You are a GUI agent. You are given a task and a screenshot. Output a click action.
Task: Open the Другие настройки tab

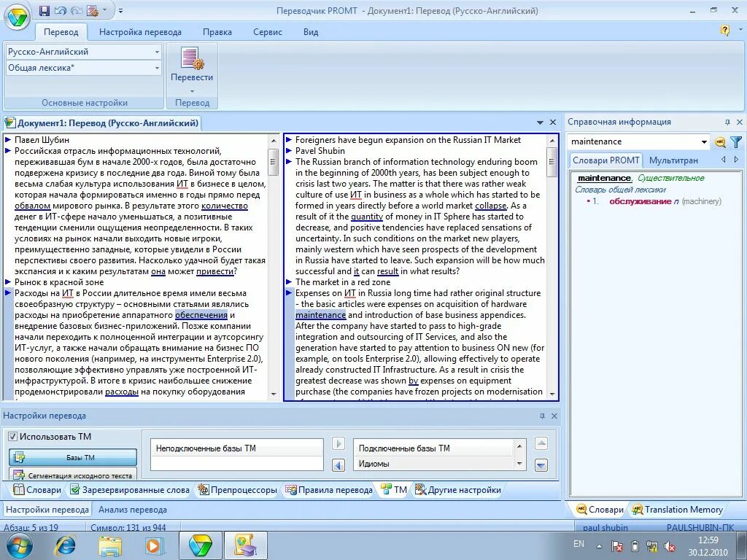(x=458, y=489)
